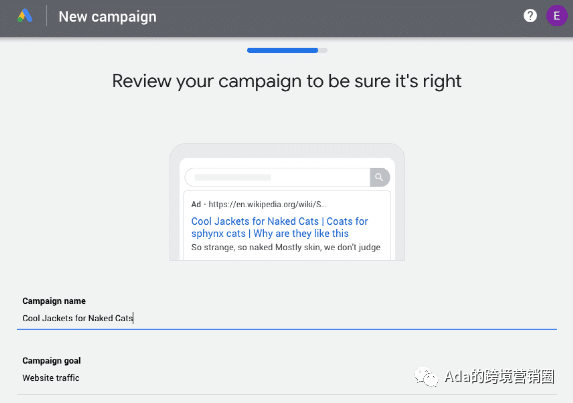The height and width of the screenshot is (403, 573).
Task: Click the Ada watermark text
Action: coord(500,377)
